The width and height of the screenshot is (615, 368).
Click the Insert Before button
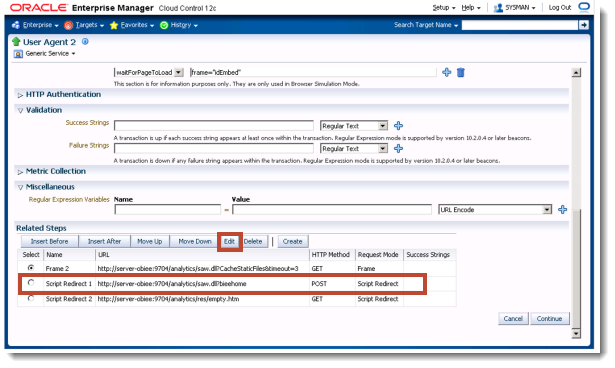coord(49,242)
